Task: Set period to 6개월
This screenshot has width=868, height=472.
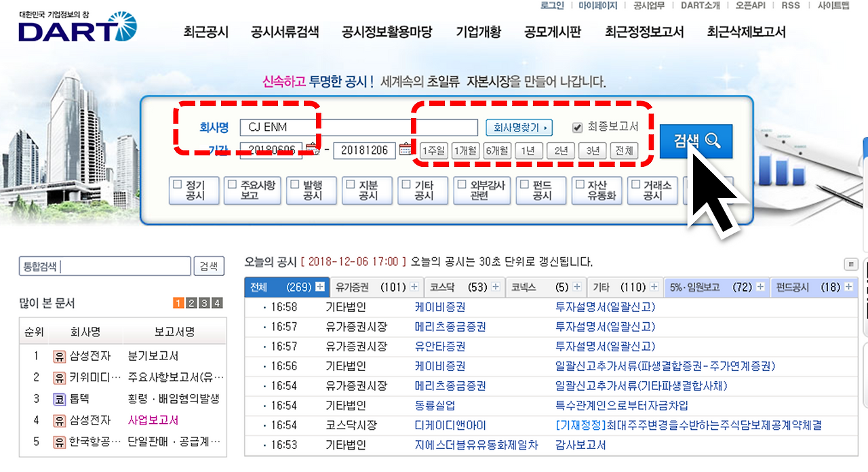Action: point(497,151)
